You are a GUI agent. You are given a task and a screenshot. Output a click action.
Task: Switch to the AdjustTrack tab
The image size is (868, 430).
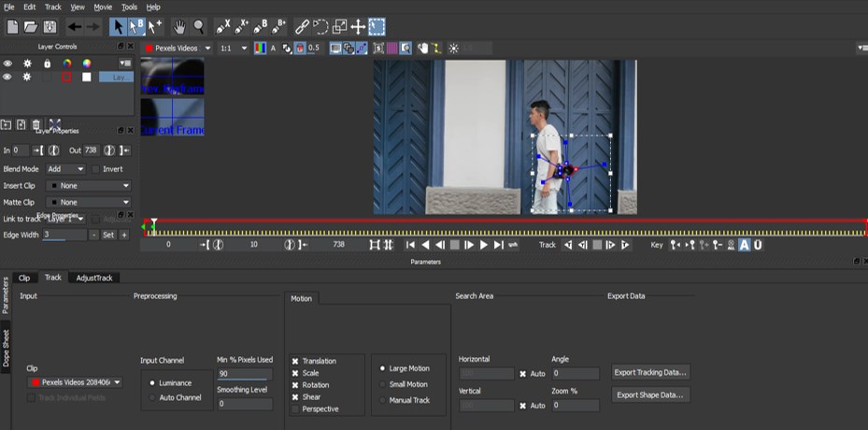pyautogui.click(x=94, y=278)
